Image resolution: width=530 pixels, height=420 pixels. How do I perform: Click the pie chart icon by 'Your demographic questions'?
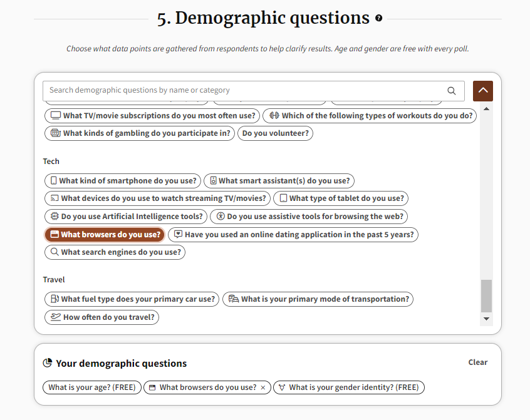pos(48,363)
